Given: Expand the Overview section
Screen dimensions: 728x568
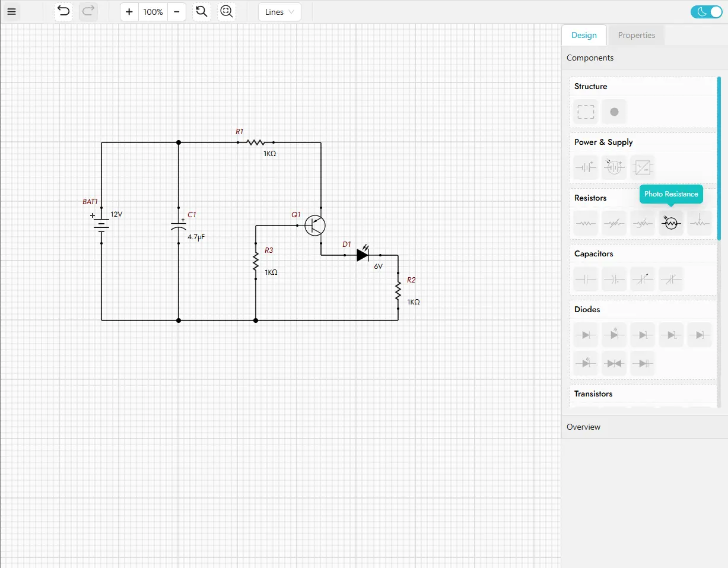Looking at the screenshot, I should [x=644, y=427].
